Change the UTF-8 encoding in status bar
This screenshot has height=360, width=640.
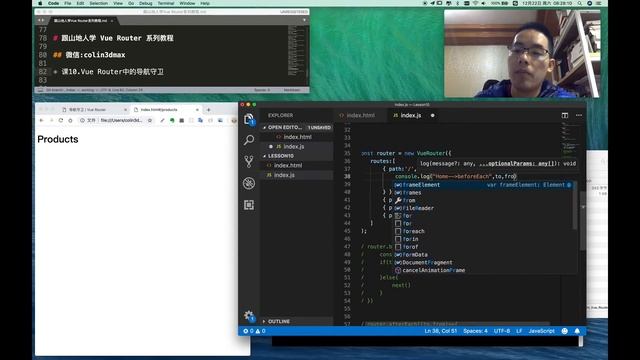point(502,331)
